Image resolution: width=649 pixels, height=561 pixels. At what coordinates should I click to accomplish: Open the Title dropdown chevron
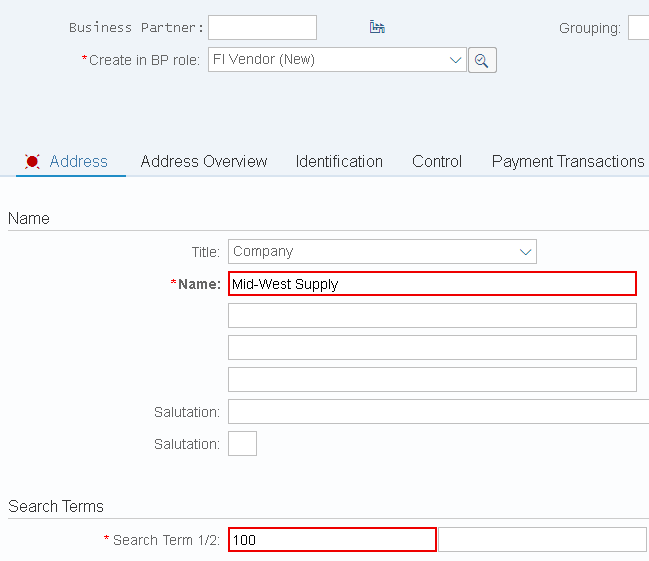coord(525,252)
